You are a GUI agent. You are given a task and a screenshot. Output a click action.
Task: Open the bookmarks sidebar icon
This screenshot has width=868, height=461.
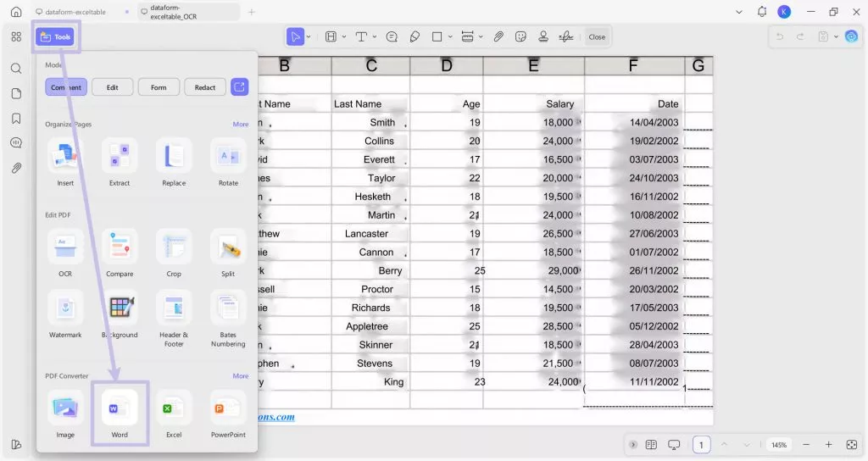click(x=16, y=119)
